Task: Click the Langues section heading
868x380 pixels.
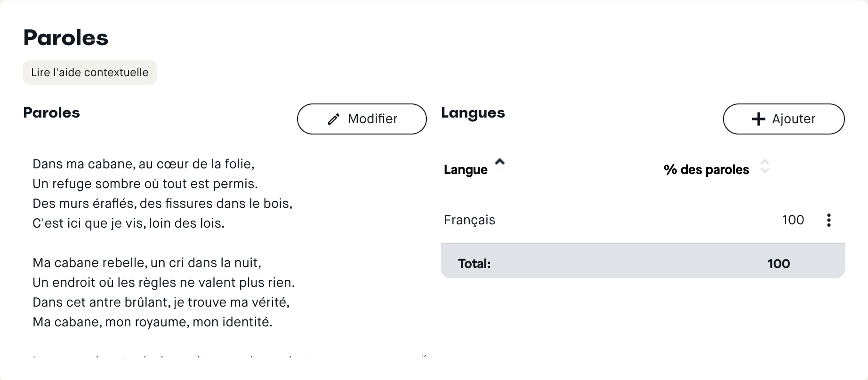Action: [x=473, y=113]
